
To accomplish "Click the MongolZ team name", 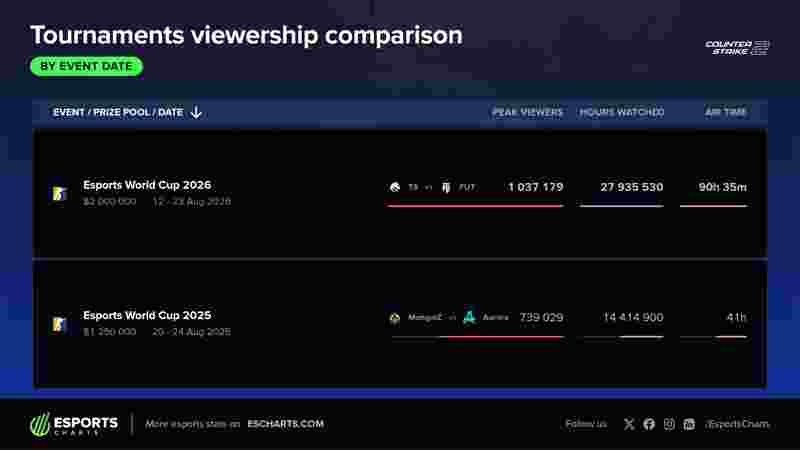I will point(424,317).
